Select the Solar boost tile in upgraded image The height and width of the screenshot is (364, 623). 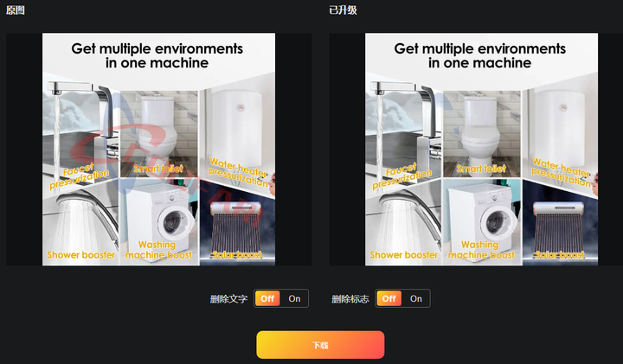[x=560, y=223]
